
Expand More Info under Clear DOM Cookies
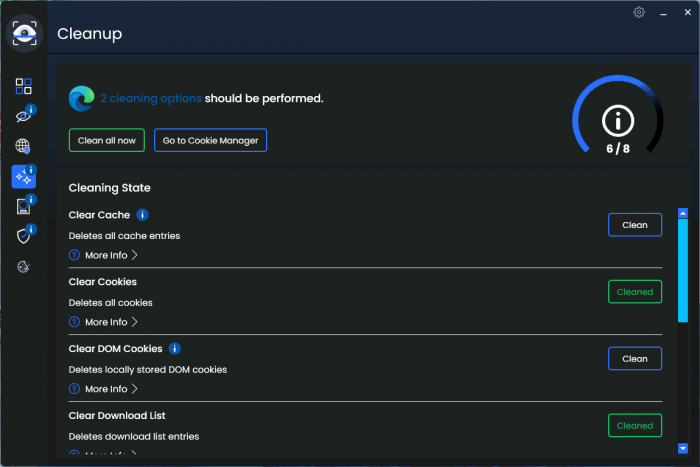coord(104,389)
